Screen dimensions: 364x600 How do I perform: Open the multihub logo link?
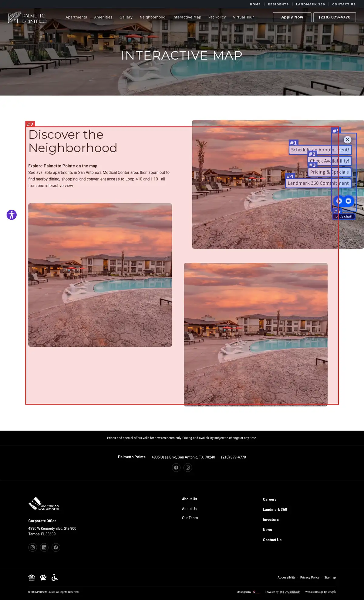coord(290,592)
